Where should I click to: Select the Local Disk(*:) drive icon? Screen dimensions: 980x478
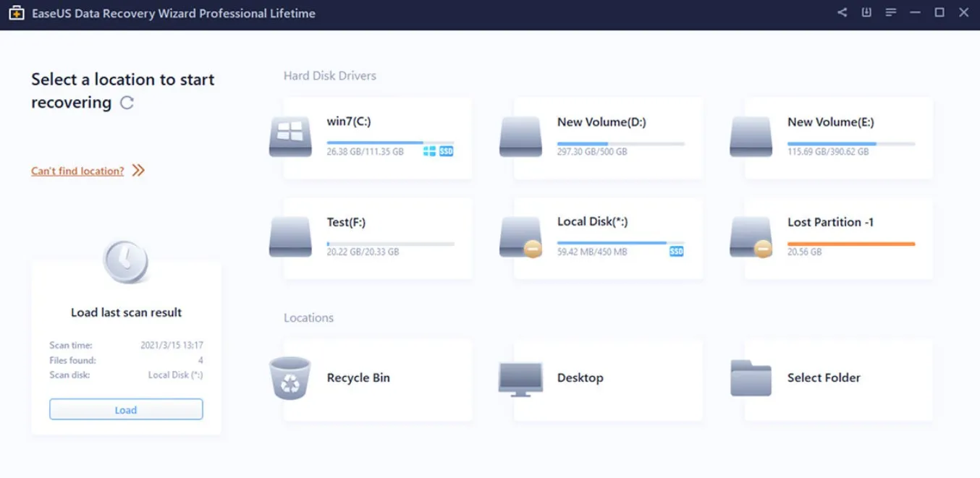pyautogui.click(x=520, y=236)
